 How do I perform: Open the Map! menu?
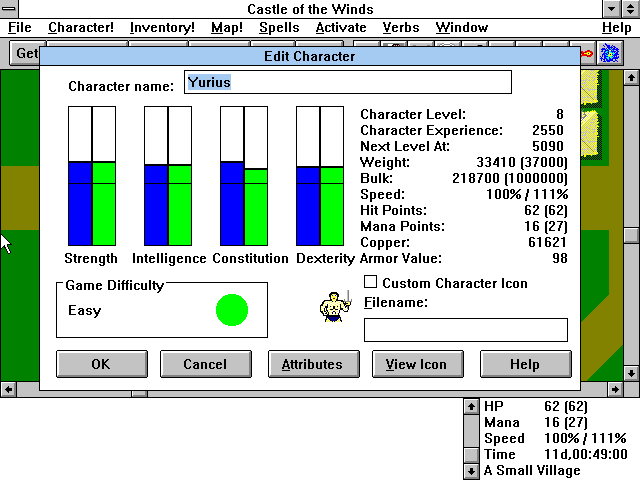pyautogui.click(x=227, y=28)
